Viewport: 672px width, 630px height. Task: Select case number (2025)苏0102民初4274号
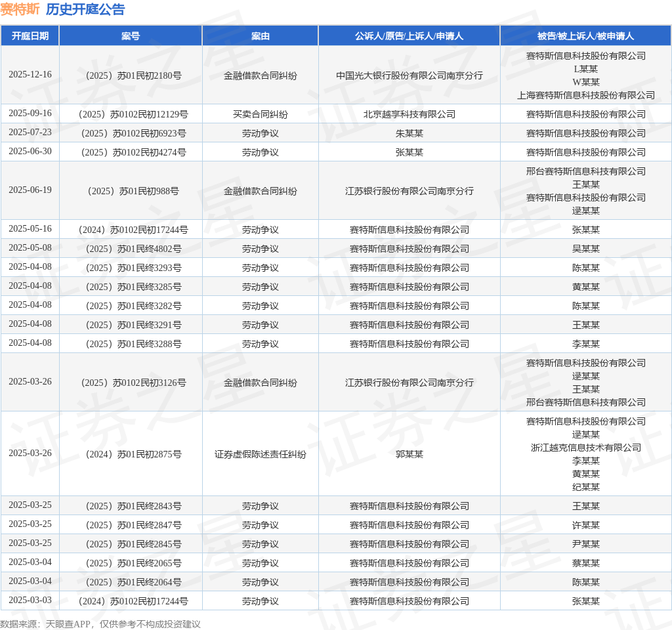click(134, 152)
